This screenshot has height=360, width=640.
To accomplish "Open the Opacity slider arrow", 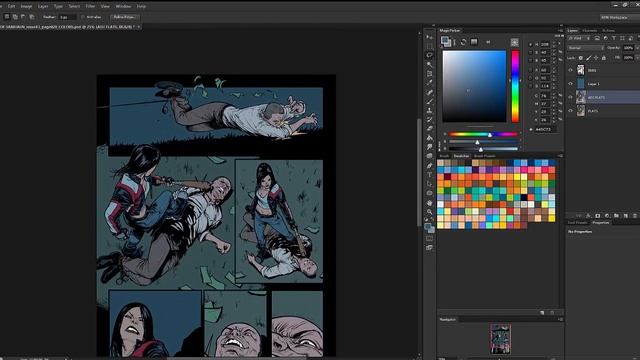I will [637, 48].
